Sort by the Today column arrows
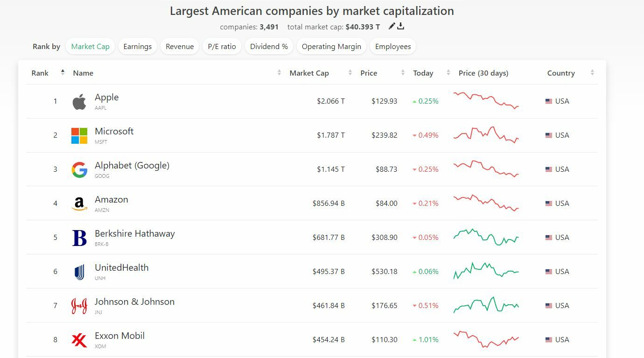Viewport: 644px width, 358px height. [448, 73]
